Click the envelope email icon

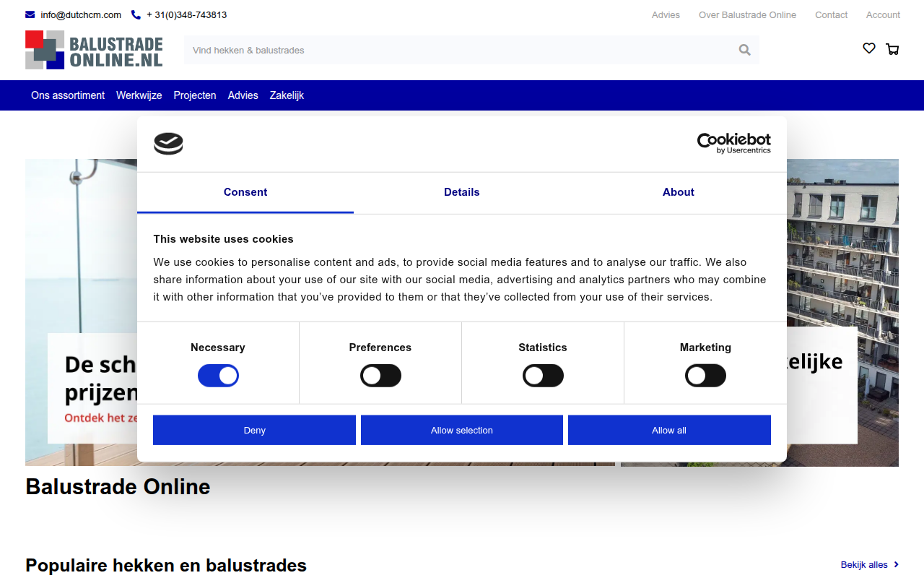(x=30, y=14)
